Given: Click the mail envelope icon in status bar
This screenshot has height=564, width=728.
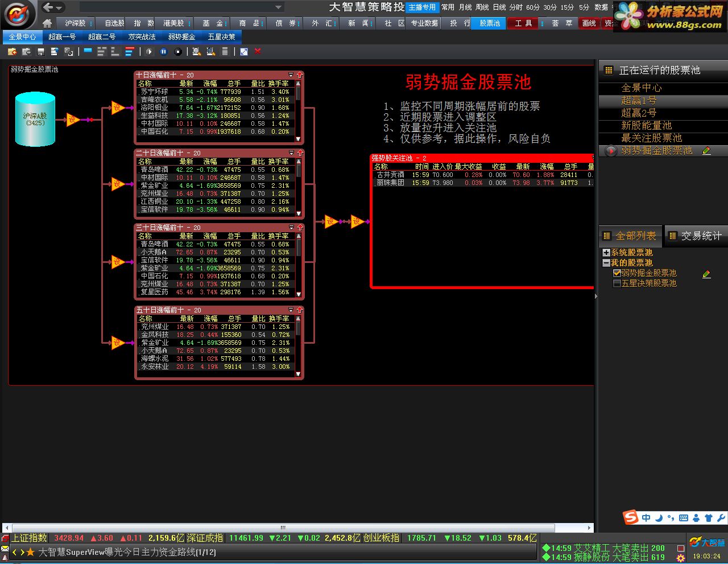Looking at the screenshot, I should (x=5, y=549).
